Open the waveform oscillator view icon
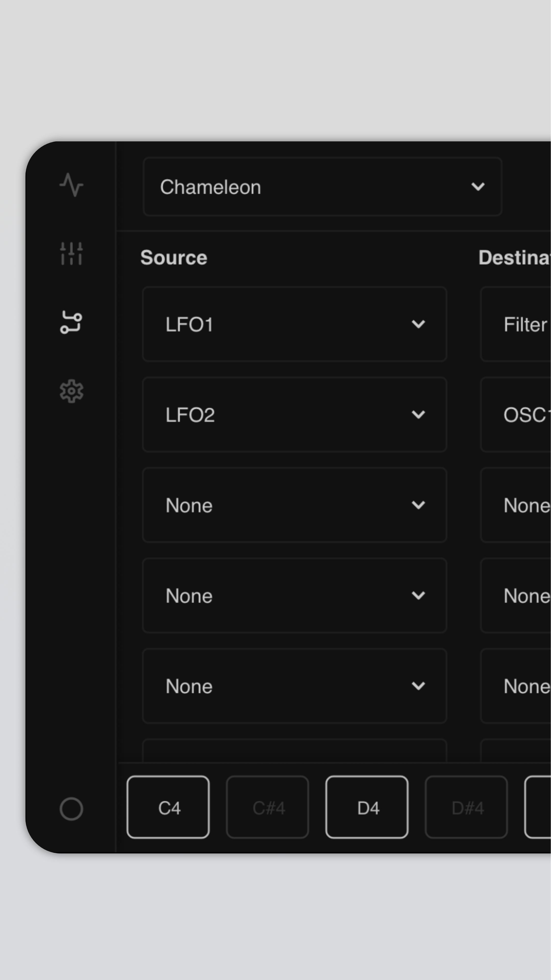This screenshot has height=980, width=551. click(x=71, y=185)
